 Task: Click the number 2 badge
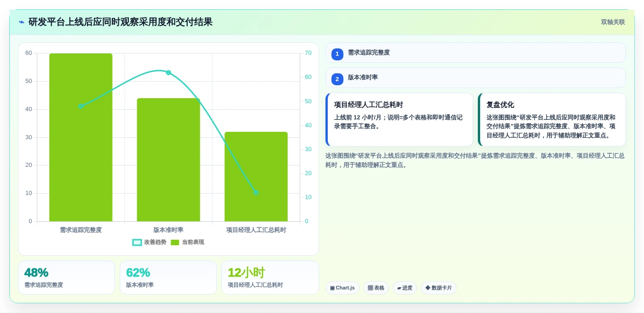point(337,79)
